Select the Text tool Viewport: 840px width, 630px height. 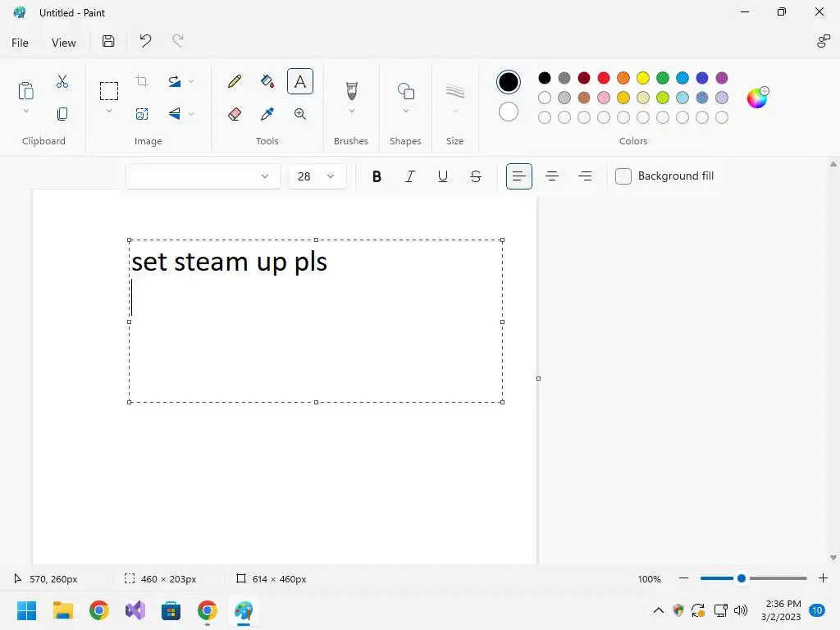coord(300,81)
